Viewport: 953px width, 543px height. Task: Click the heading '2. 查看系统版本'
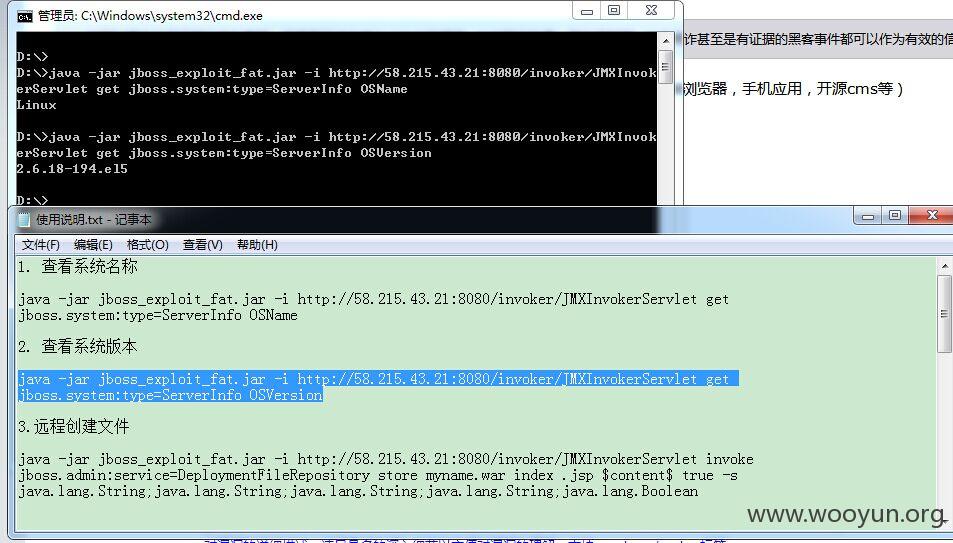click(78, 347)
